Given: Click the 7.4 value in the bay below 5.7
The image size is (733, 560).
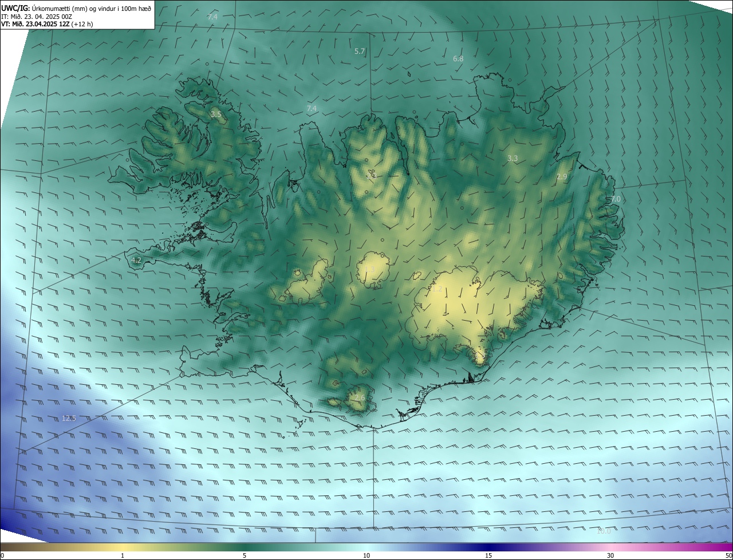Looking at the screenshot, I should (312, 109).
